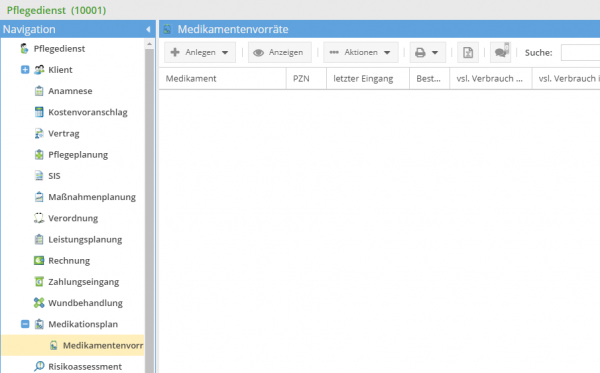This screenshot has width=600, height=373.
Task: Sort by the Best... column header
Action: coord(429,78)
